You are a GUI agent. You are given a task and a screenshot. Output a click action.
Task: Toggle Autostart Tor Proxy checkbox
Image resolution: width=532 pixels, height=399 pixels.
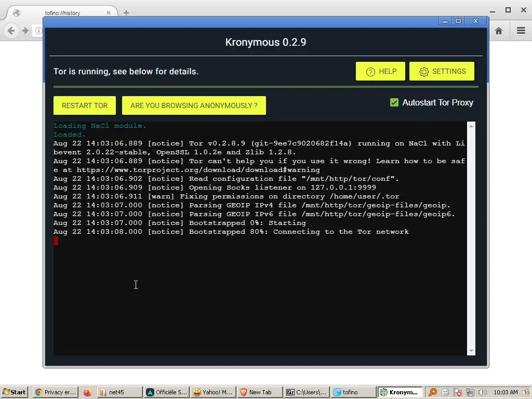(394, 102)
